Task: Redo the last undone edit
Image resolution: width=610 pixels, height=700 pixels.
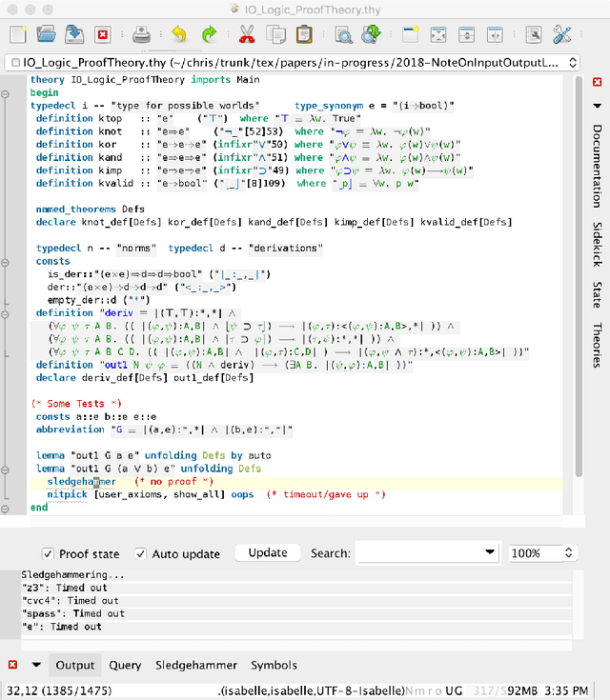Action: tap(208, 34)
